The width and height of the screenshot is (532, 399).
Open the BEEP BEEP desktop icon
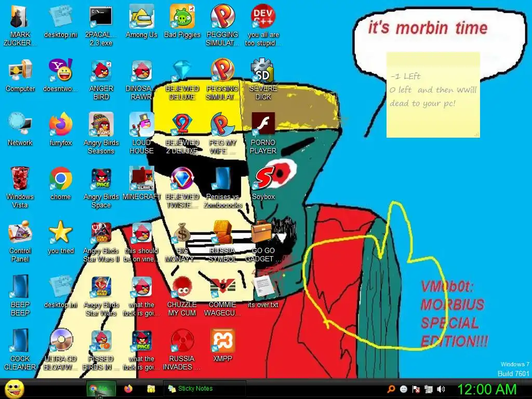pyautogui.click(x=20, y=295)
